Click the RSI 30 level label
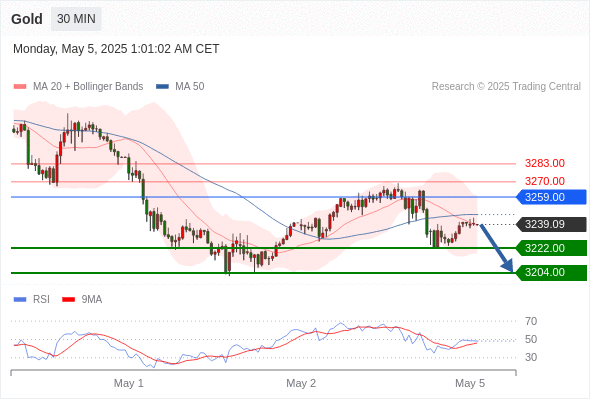 coord(531,357)
